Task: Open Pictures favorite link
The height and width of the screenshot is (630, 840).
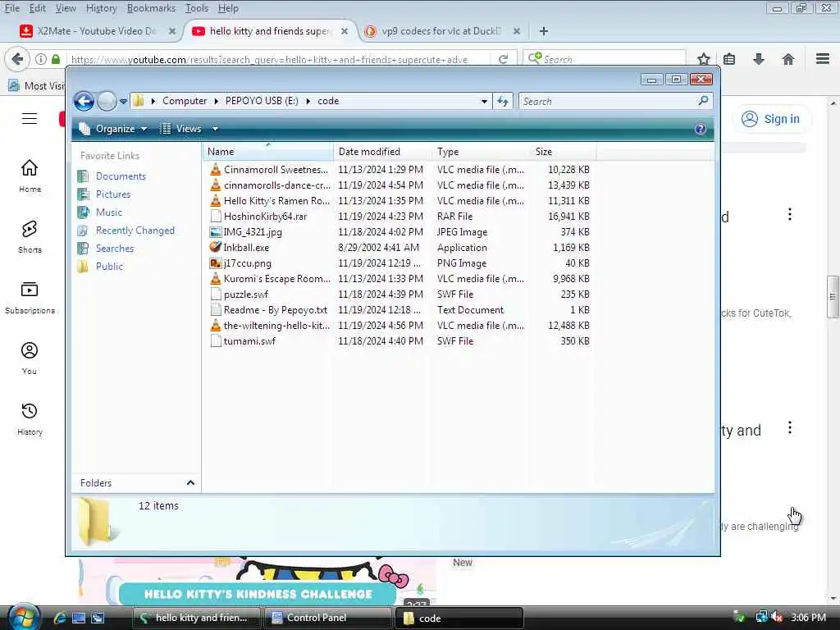Action: pyautogui.click(x=113, y=194)
